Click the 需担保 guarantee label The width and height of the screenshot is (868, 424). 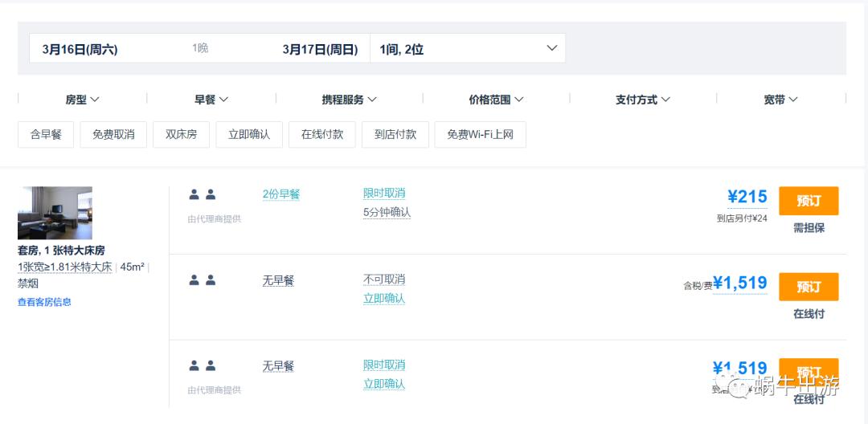tap(809, 228)
